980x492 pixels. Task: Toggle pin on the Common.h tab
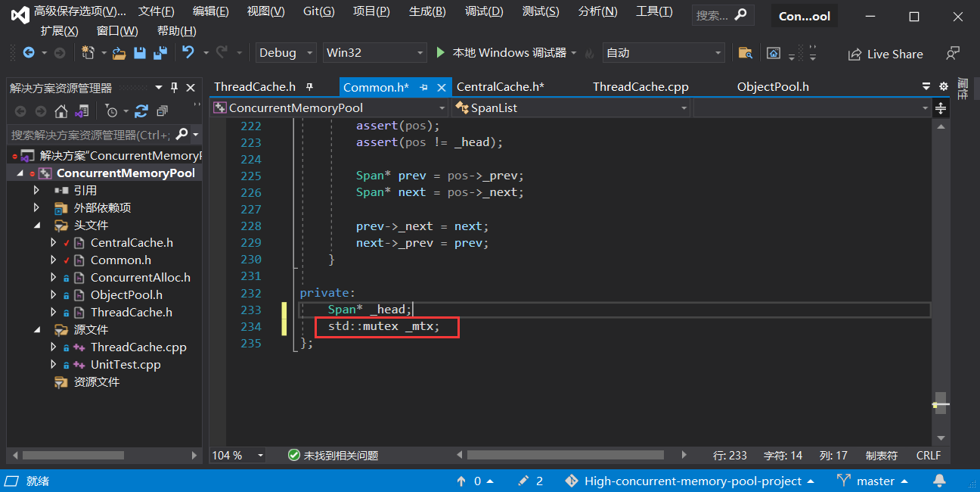tap(423, 87)
